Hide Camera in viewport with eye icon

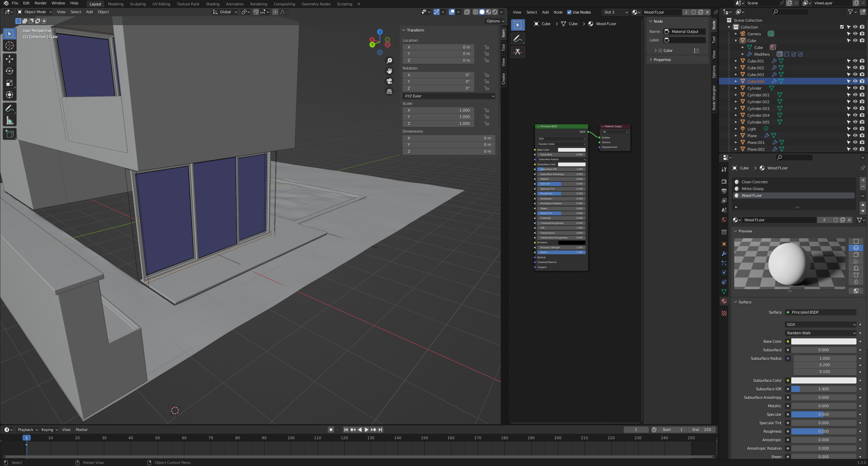[x=855, y=34]
